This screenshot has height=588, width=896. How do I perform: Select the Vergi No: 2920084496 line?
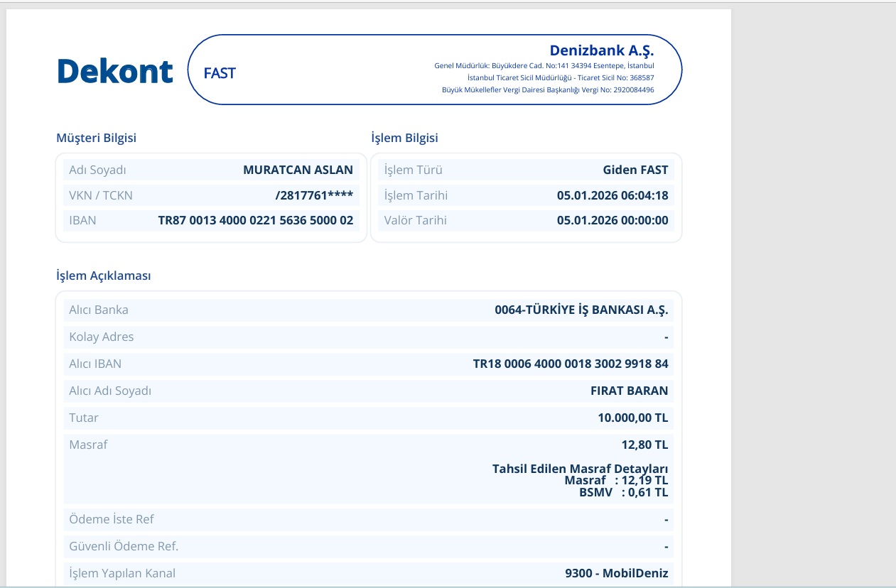click(548, 89)
